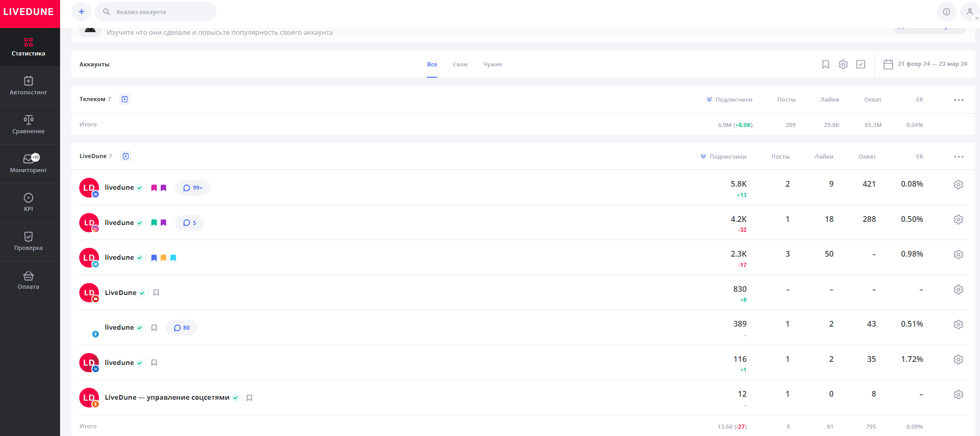Sort LiveDune group by Подписчики

(724, 157)
